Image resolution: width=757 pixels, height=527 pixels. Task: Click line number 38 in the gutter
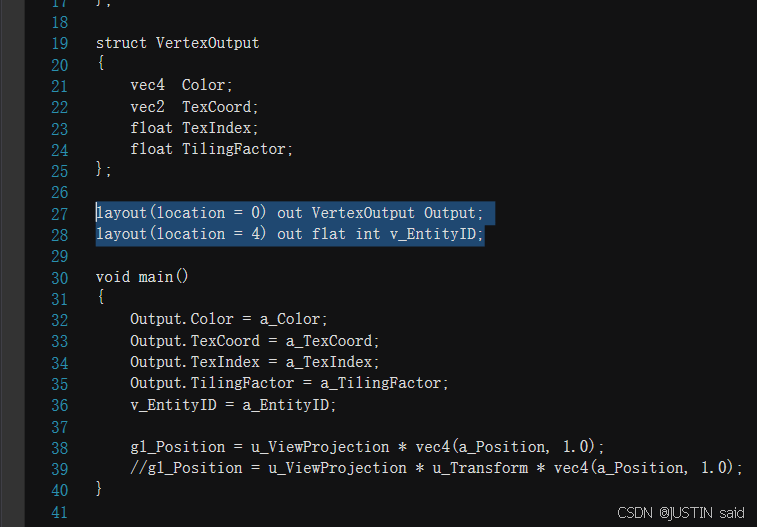point(58,447)
